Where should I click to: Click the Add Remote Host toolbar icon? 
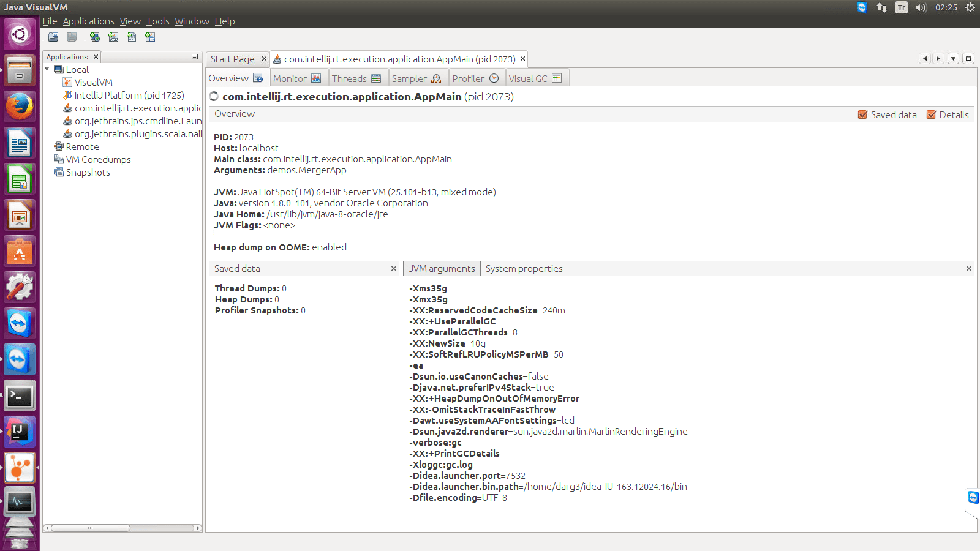pyautogui.click(x=95, y=37)
